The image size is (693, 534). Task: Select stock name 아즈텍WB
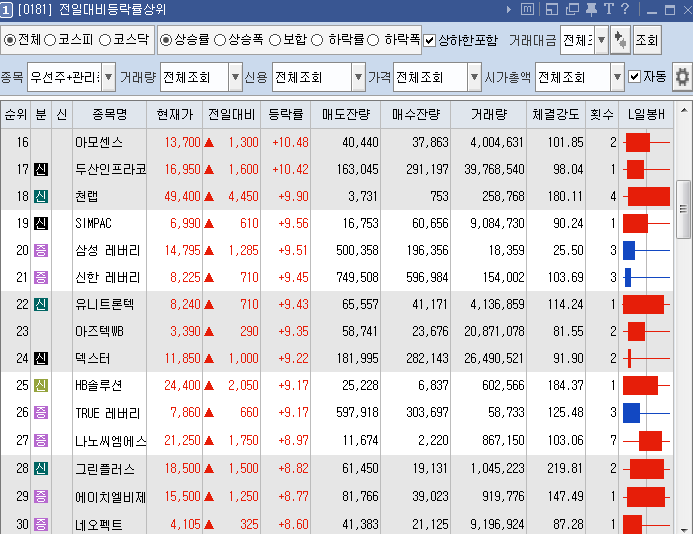pos(99,332)
